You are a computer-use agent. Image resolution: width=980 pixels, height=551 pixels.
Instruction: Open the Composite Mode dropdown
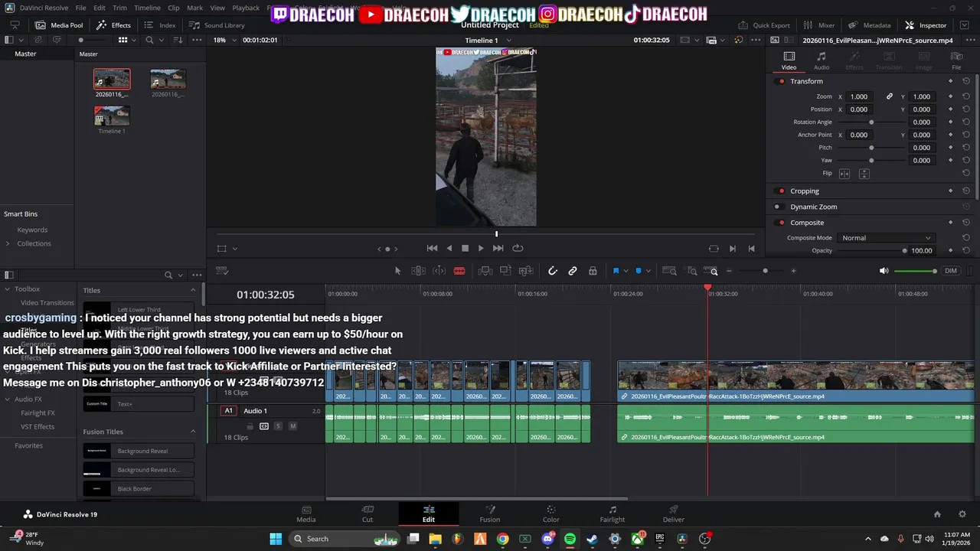pos(887,238)
